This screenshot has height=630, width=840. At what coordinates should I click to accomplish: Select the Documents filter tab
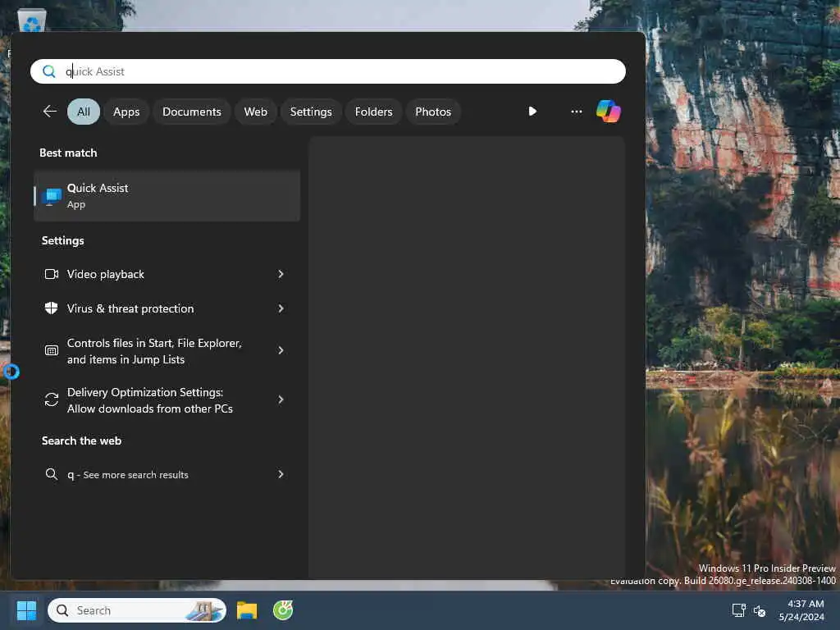192,112
